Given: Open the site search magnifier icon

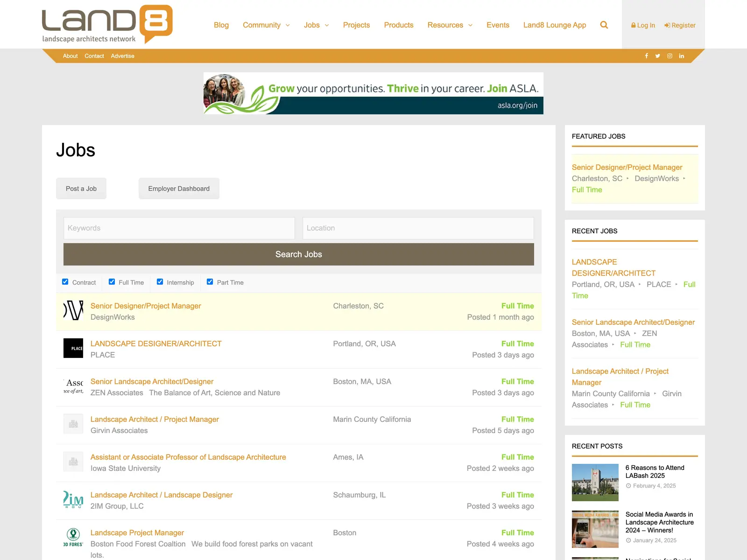Looking at the screenshot, I should pos(604,25).
